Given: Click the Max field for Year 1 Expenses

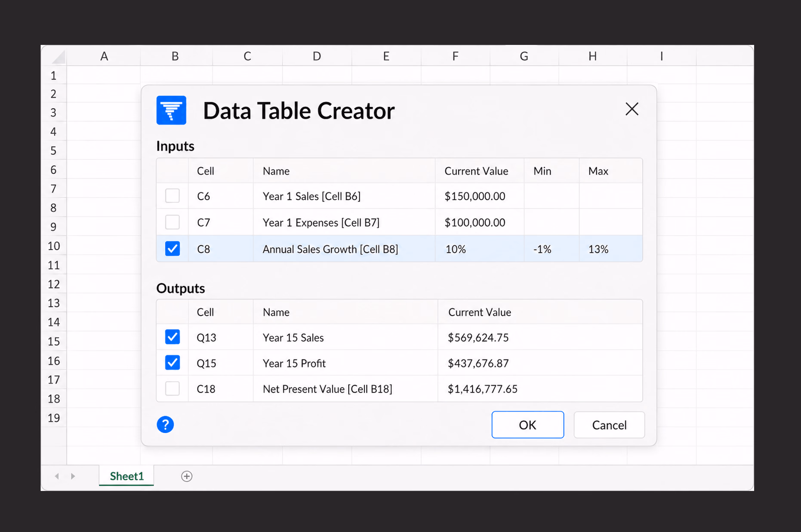Looking at the screenshot, I should click(x=611, y=222).
